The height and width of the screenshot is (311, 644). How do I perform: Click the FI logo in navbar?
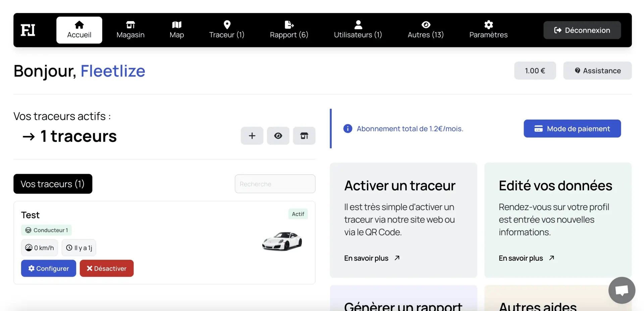point(28,30)
